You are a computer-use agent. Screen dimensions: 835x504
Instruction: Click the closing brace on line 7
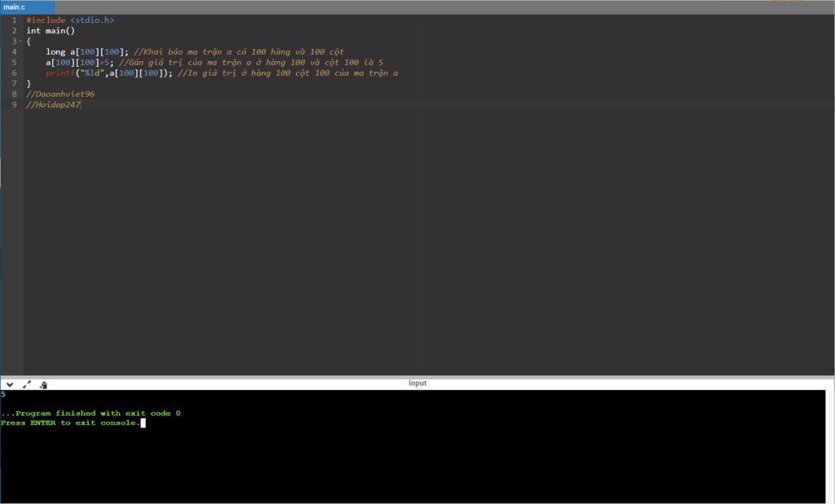(29, 83)
